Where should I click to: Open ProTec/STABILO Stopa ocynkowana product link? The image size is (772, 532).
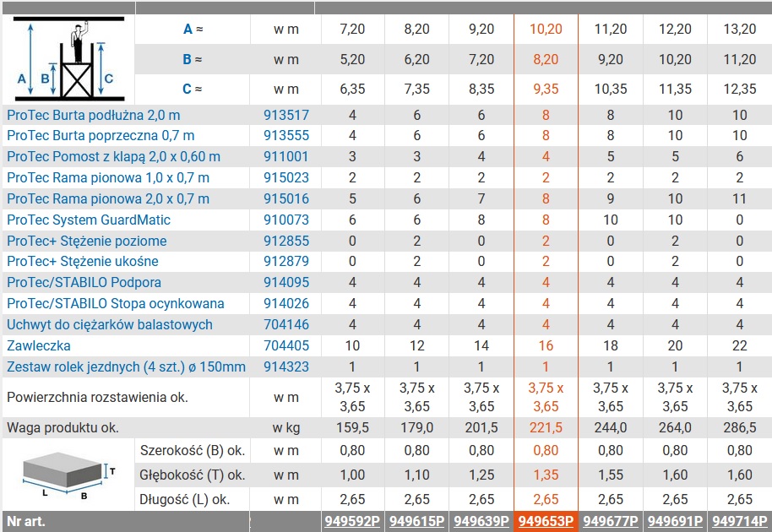(x=116, y=304)
